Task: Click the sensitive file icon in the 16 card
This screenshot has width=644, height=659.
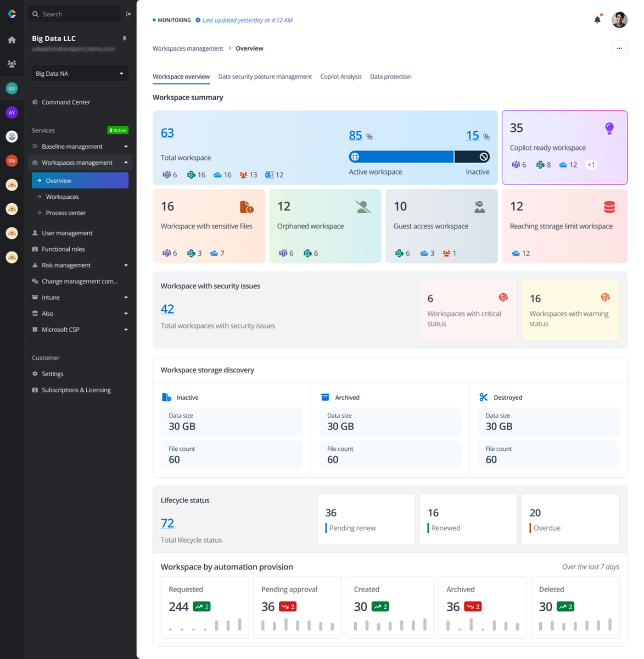Action: tap(247, 207)
